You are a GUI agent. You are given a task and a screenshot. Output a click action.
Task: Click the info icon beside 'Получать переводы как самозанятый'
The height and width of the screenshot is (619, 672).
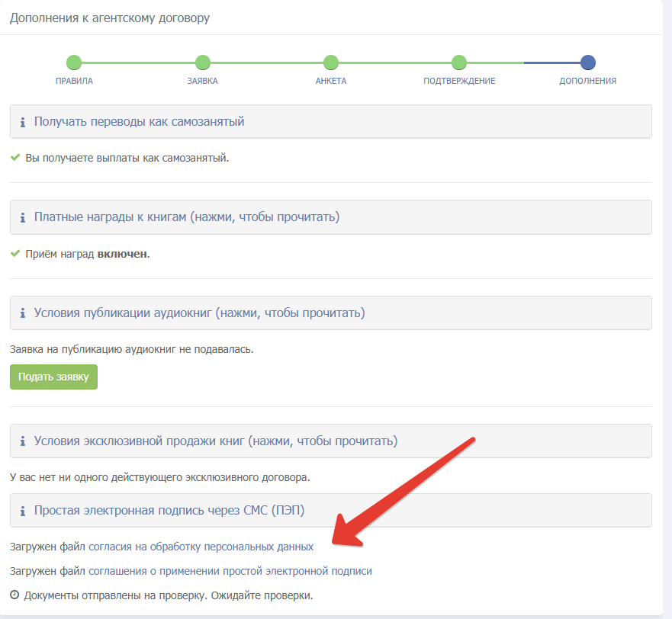[x=23, y=122]
